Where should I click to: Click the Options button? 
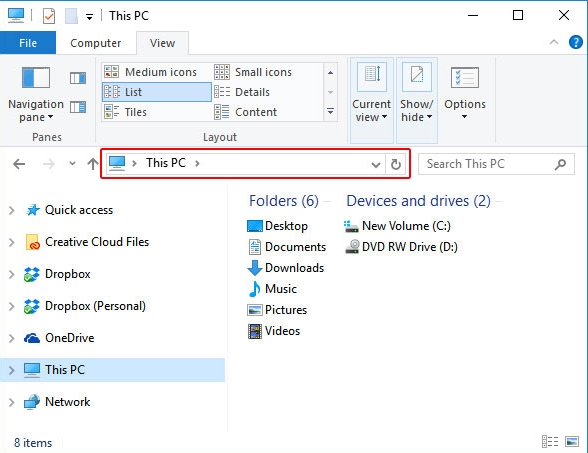[x=465, y=93]
